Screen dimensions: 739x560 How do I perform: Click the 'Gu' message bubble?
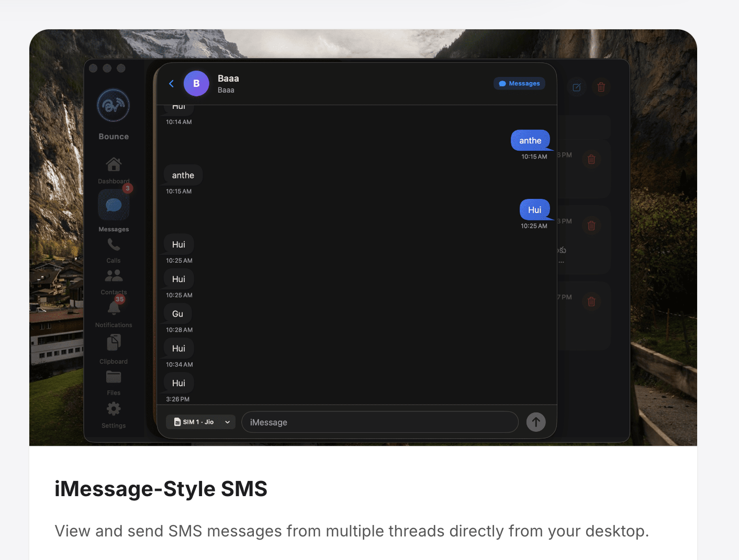tap(177, 313)
